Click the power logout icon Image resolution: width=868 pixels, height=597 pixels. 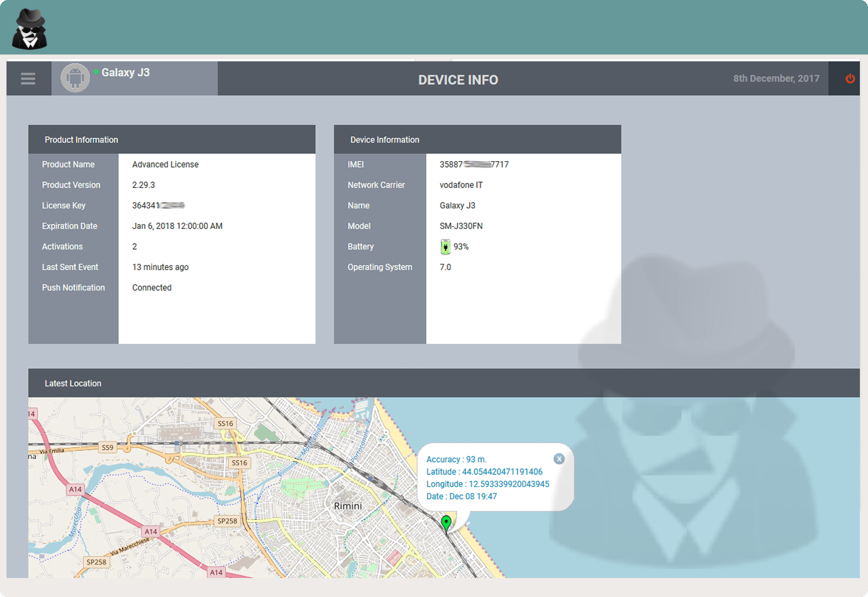[x=851, y=78]
